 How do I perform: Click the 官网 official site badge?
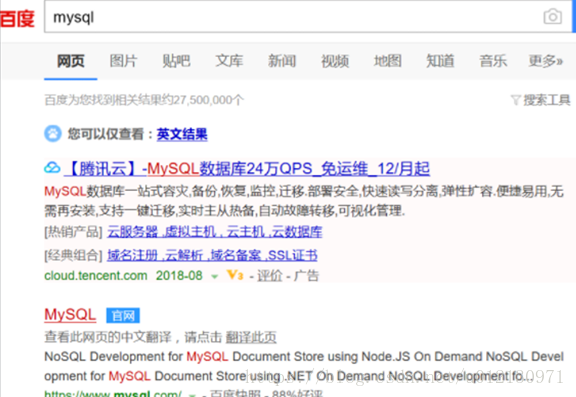point(123,315)
